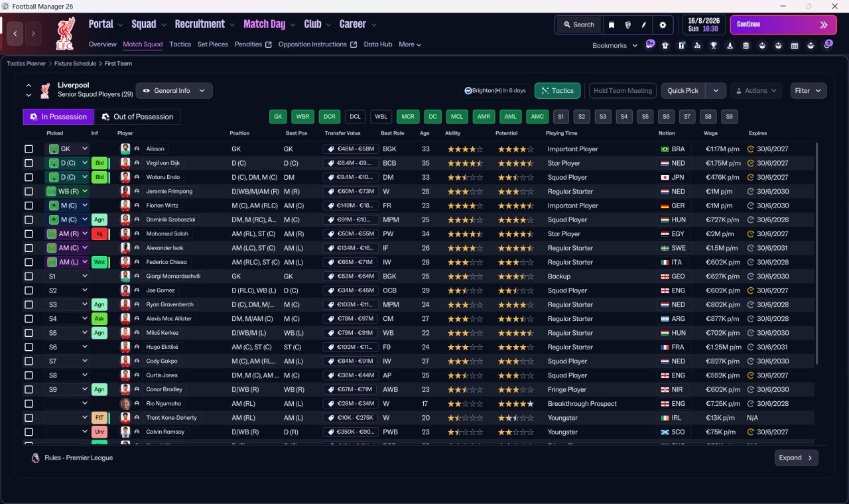Switch to the Tactics sub-tab

[180, 44]
